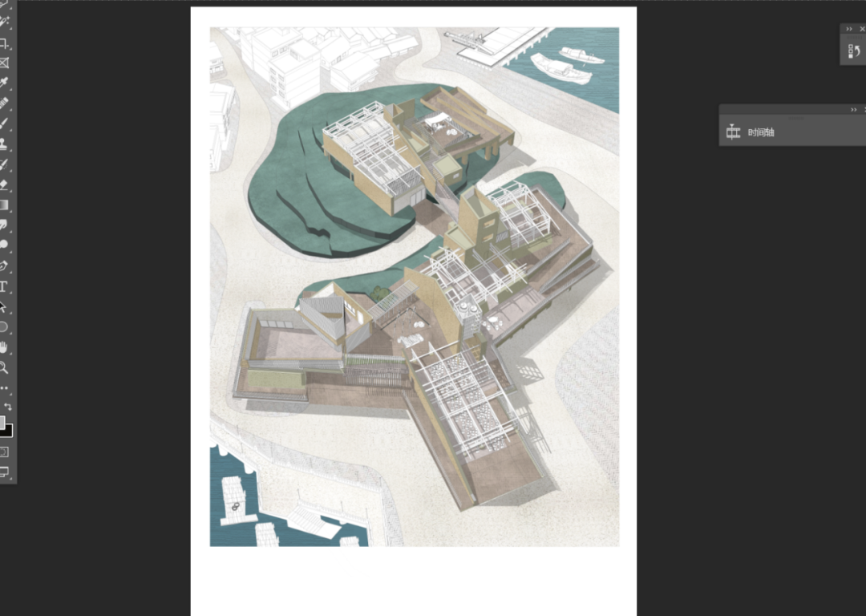Select the Dodge tool

[x=4, y=245]
